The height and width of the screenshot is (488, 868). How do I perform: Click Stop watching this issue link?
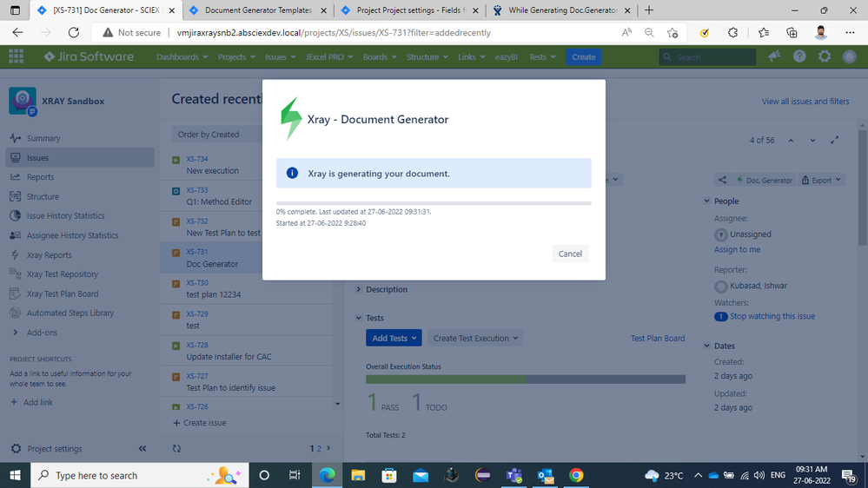pos(772,316)
